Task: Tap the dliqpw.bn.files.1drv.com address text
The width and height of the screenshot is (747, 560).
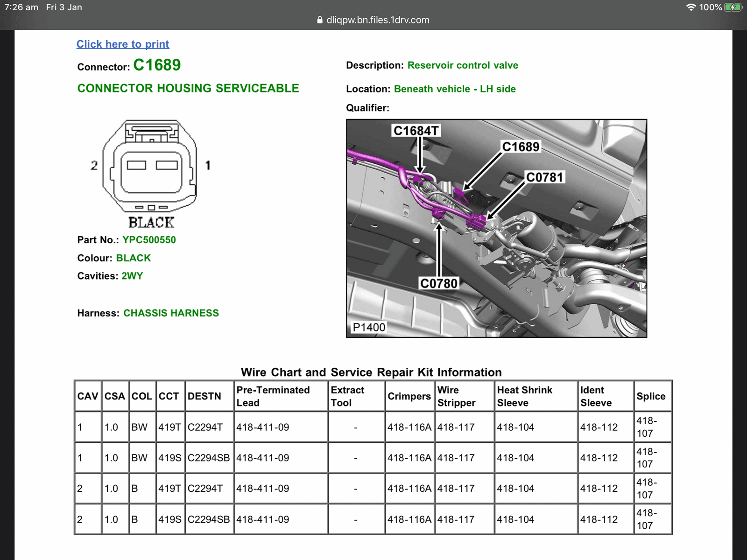Action: 378,20
